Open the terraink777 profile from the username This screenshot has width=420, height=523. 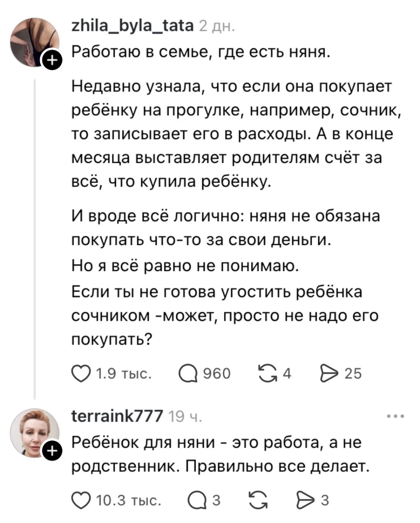[x=118, y=416]
